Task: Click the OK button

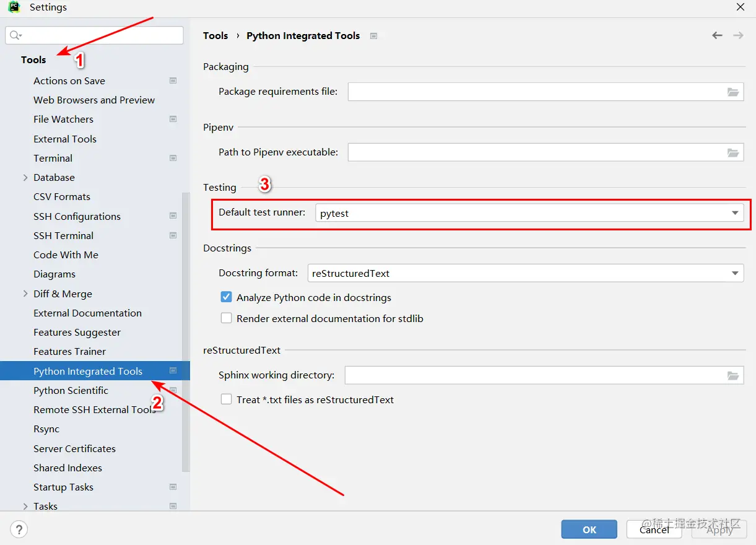Action: pyautogui.click(x=589, y=530)
